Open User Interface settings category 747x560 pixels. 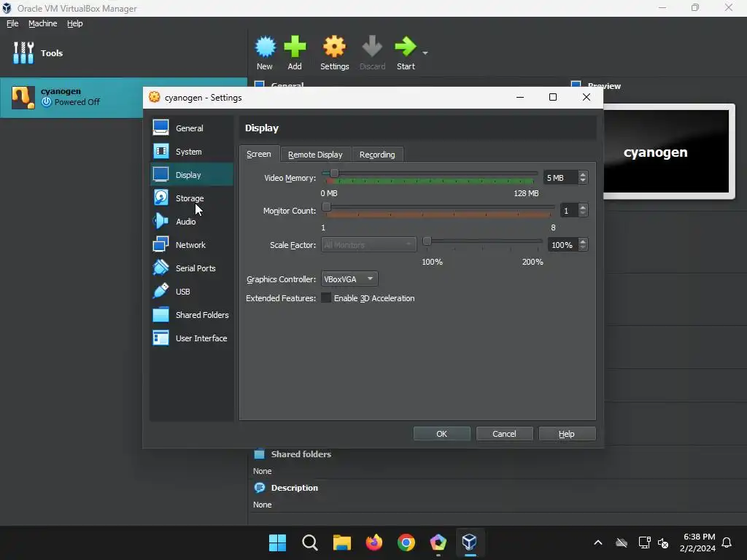[192, 338]
